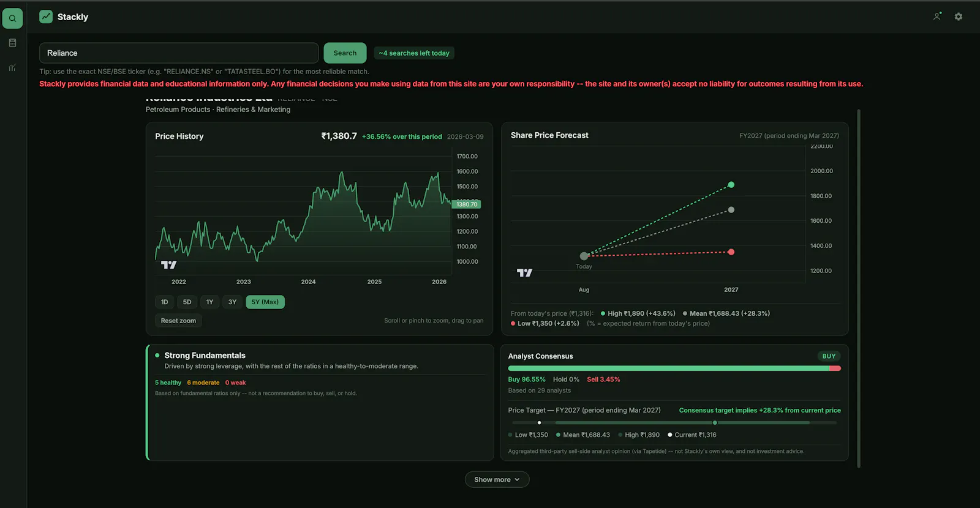Click the '~4 searches left today' badge
Image resolution: width=980 pixels, height=508 pixels.
414,53
